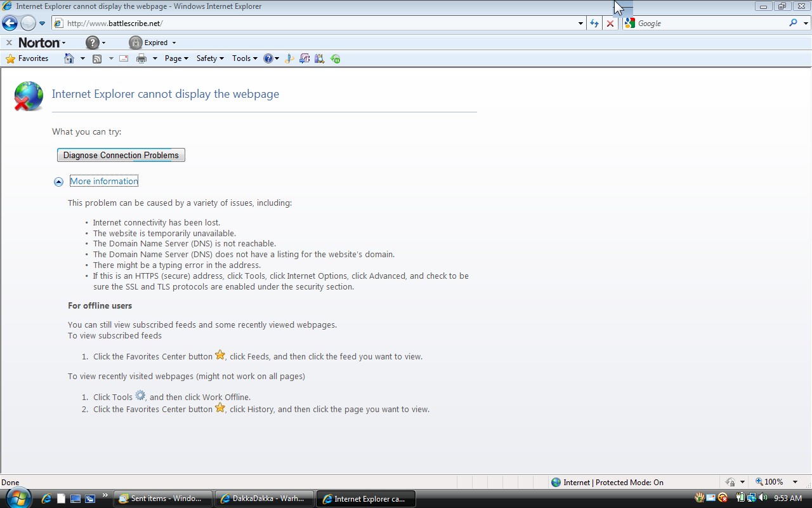
Task: Expand the Home button dropdown arrow
Action: [82, 58]
